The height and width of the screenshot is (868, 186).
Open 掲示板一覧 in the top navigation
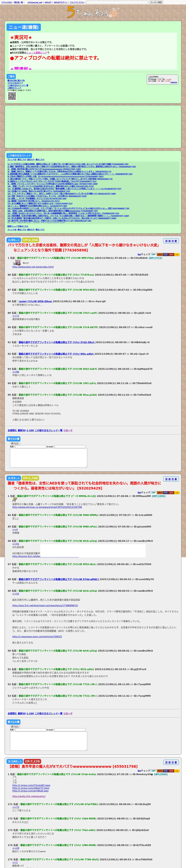[x=19, y=2]
